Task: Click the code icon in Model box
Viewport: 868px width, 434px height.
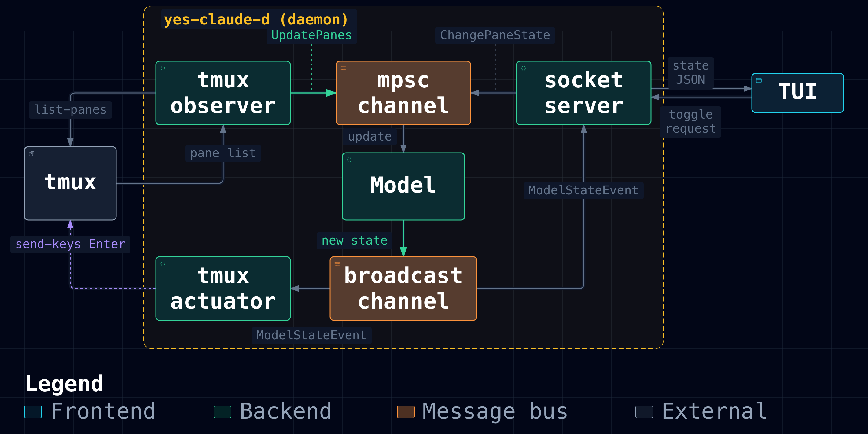Action: [349, 160]
